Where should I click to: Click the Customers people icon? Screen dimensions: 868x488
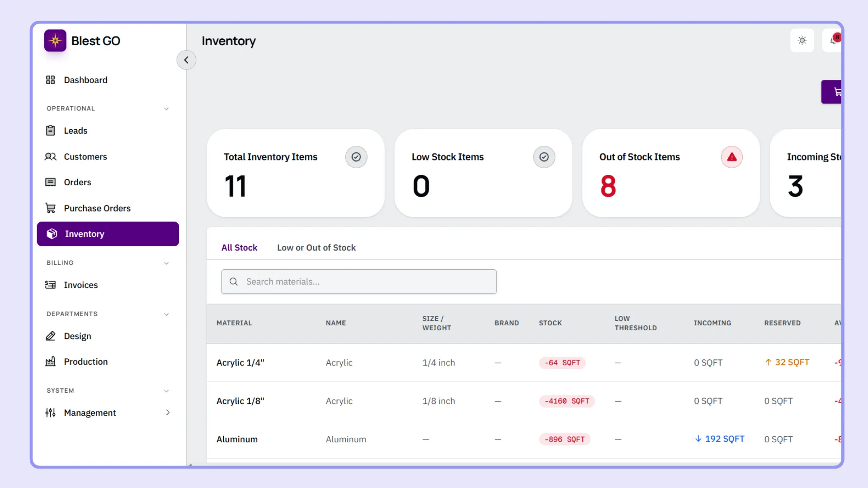(x=50, y=157)
